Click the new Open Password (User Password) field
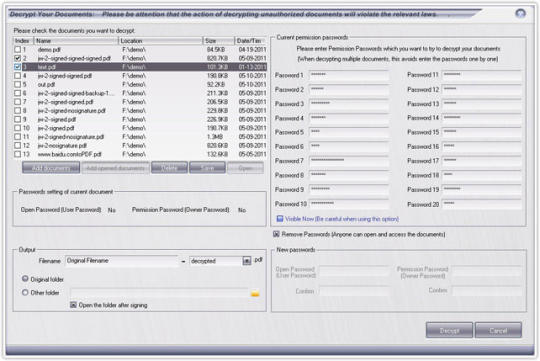540x361 pixels. [x=354, y=271]
